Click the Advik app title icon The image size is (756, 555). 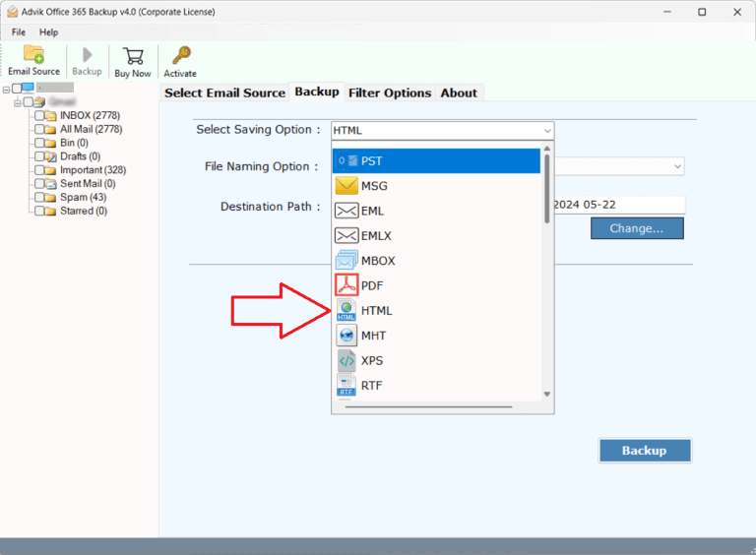[13, 12]
